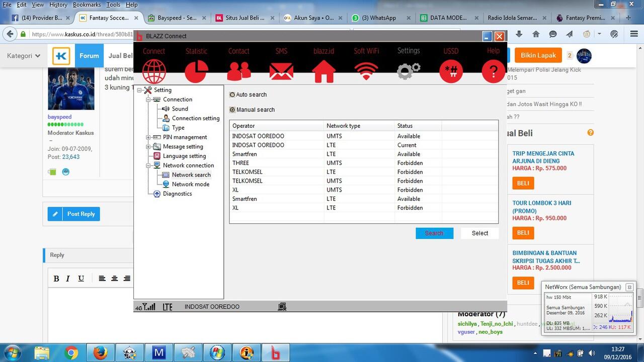Open Chrome from the Windows taskbar
The width and height of the screenshot is (644, 362).
coord(71,353)
